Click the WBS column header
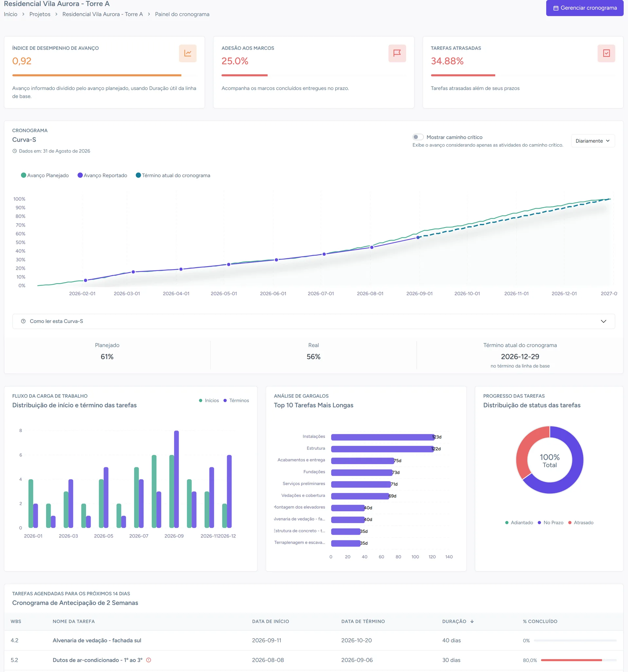The width and height of the screenshot is (628, 672). pos(16,621)
